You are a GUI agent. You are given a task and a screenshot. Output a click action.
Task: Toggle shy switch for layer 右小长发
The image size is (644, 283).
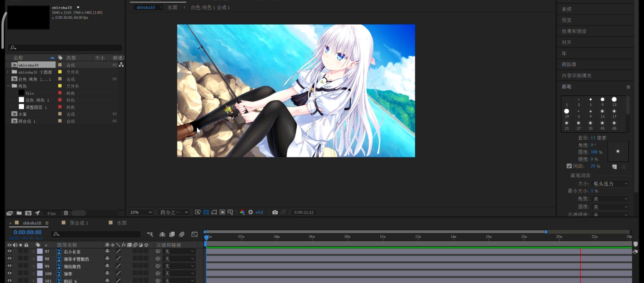click(x=107, y=251)
